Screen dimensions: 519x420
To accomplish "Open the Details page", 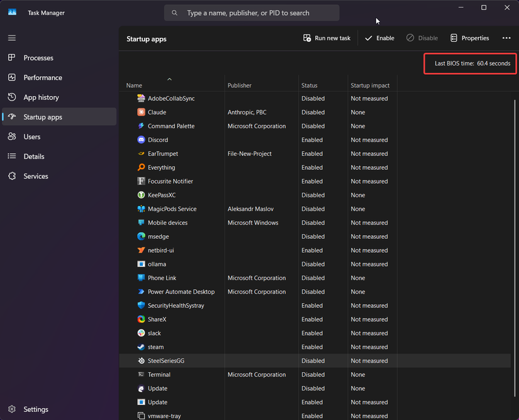I will (59, 157).
